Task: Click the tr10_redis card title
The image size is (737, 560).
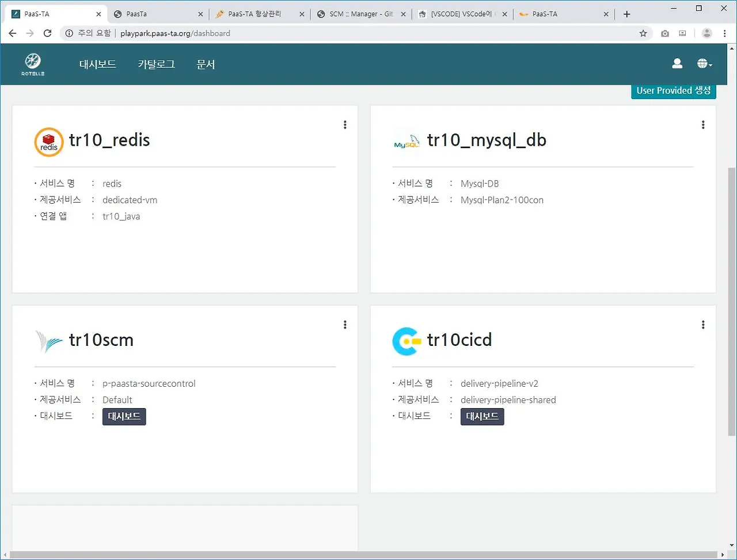Action: (x=109, y=140)
